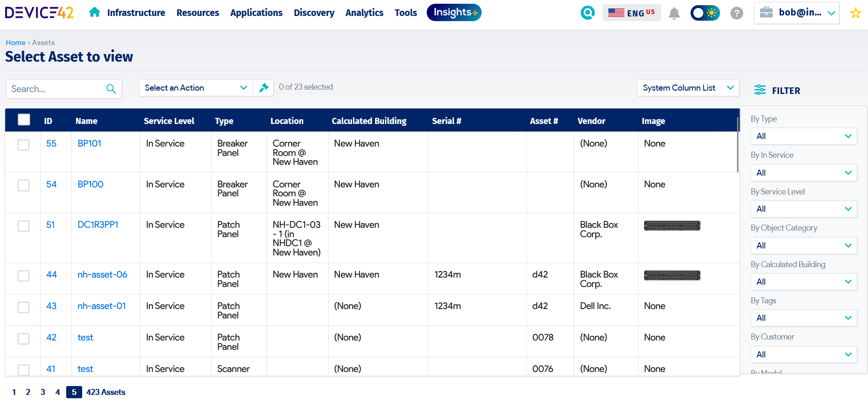This screenshot has height=402, width=868.
Task: Click the help question mark icon
Action: click(737, 13)
